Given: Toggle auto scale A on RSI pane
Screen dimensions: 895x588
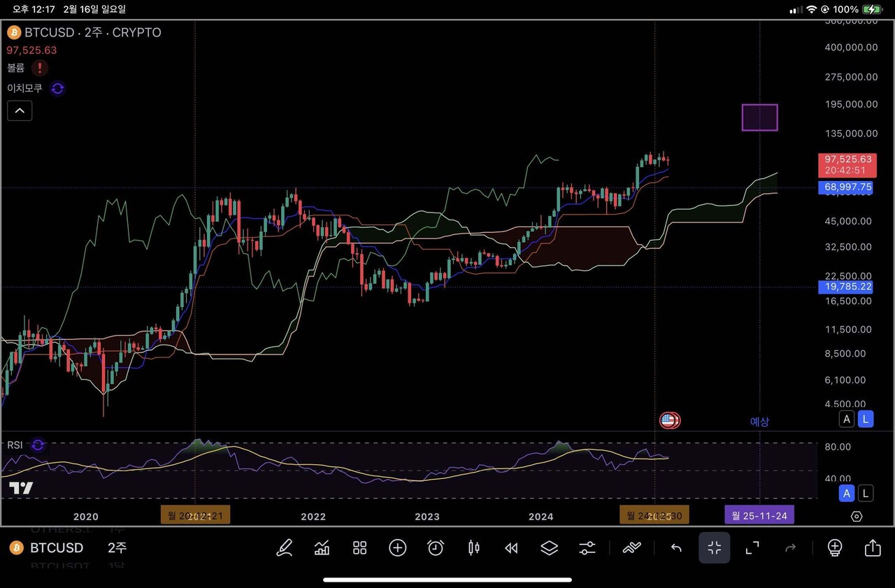Looking at the screenshot, I should pyautogui.click(x=847, y=494).
